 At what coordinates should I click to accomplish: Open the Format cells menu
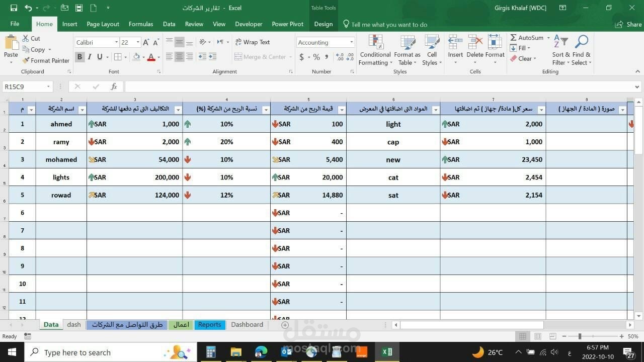[495, 50]
